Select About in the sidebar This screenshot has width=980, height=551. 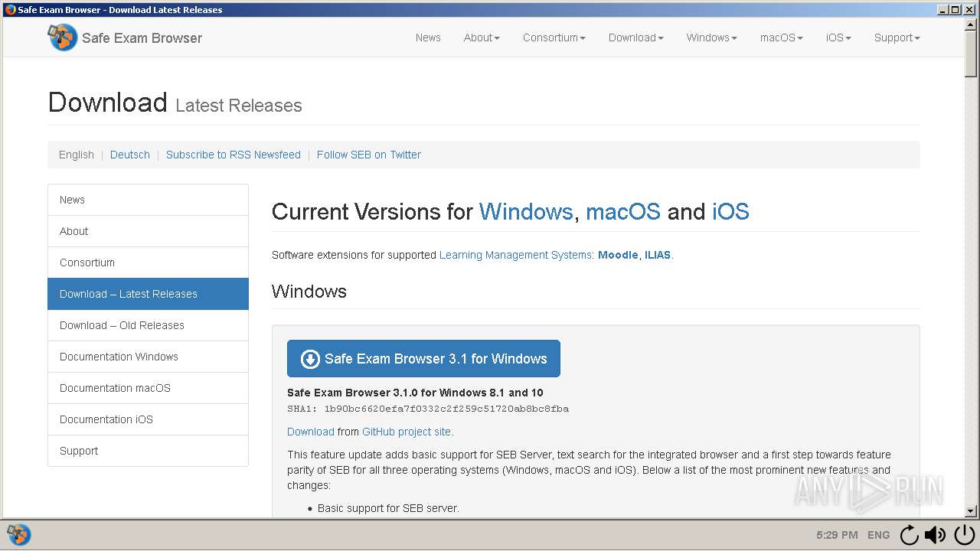click(148, 231)
